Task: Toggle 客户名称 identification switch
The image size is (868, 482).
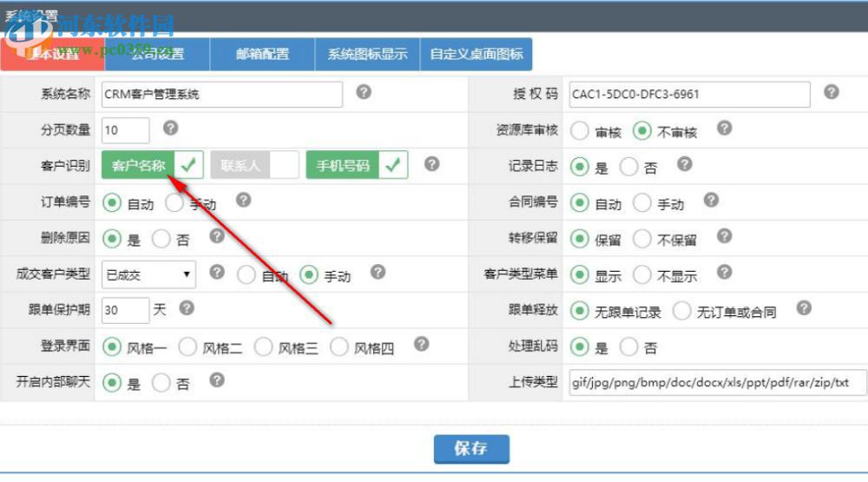Action: click(x=152, y=165)
